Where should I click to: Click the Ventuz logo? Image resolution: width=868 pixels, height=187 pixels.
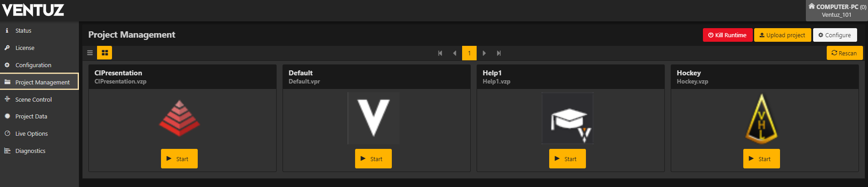(x=33, y=10)
